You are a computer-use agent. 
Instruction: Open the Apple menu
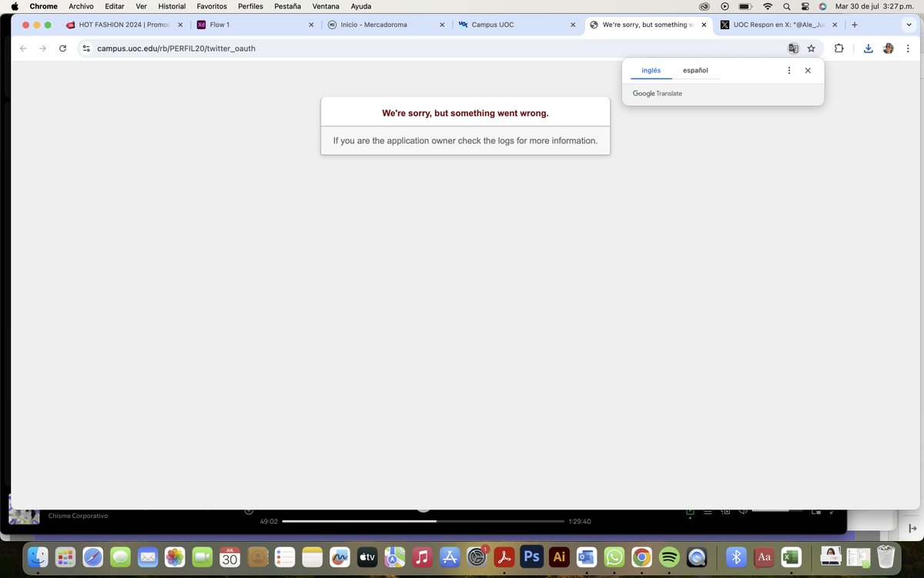click(15, 6)
